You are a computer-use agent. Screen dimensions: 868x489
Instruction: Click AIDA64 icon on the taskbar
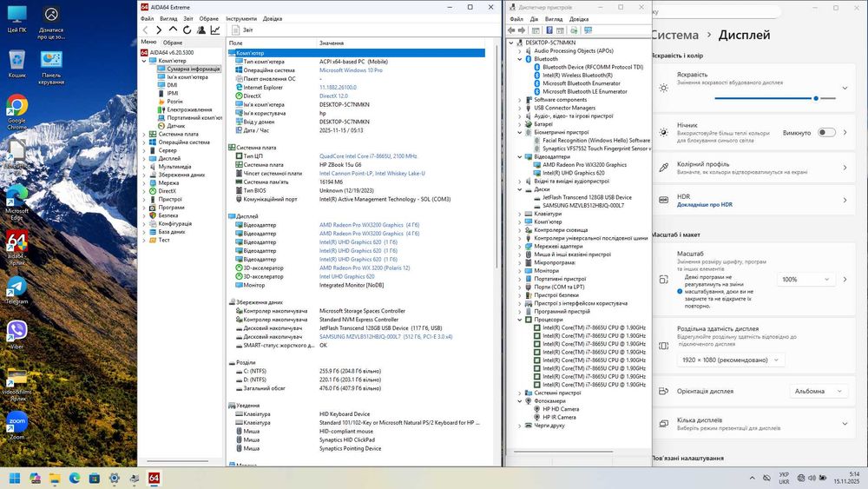(154, 478)
